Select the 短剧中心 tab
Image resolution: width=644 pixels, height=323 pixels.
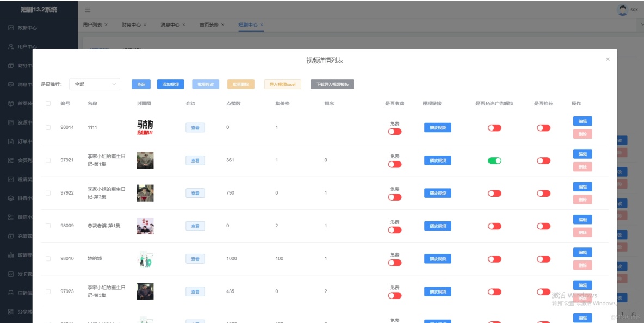coord(247,24)
